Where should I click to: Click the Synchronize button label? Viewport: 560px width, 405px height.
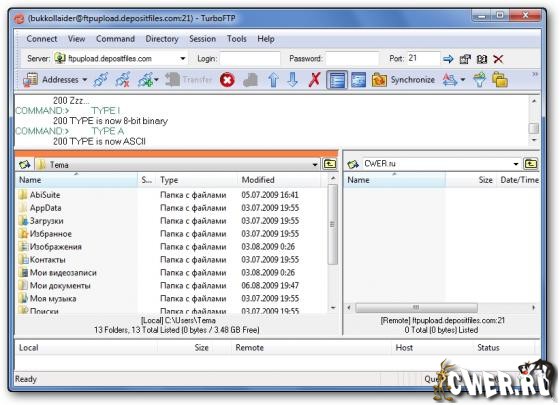[x=412, y=80]
